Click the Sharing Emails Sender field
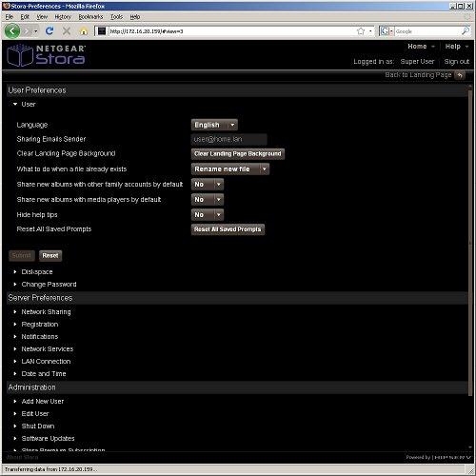The image size is (476, 476). [228, 139]
